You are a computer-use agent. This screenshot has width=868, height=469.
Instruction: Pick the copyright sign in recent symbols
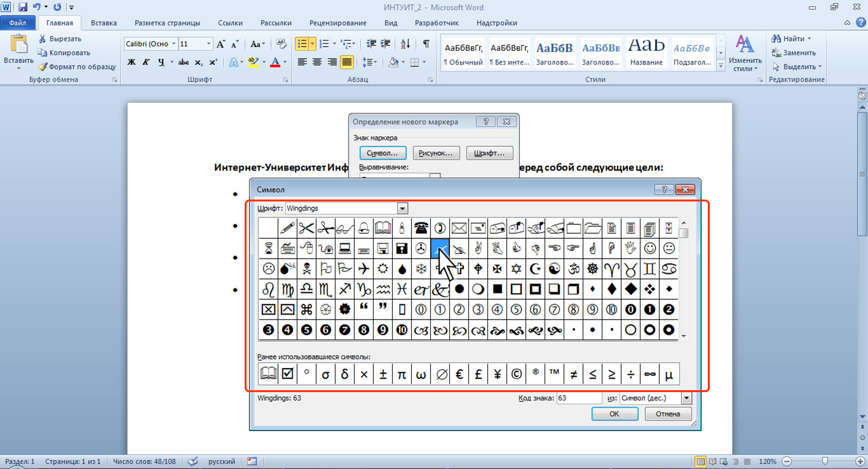[517, 374]
